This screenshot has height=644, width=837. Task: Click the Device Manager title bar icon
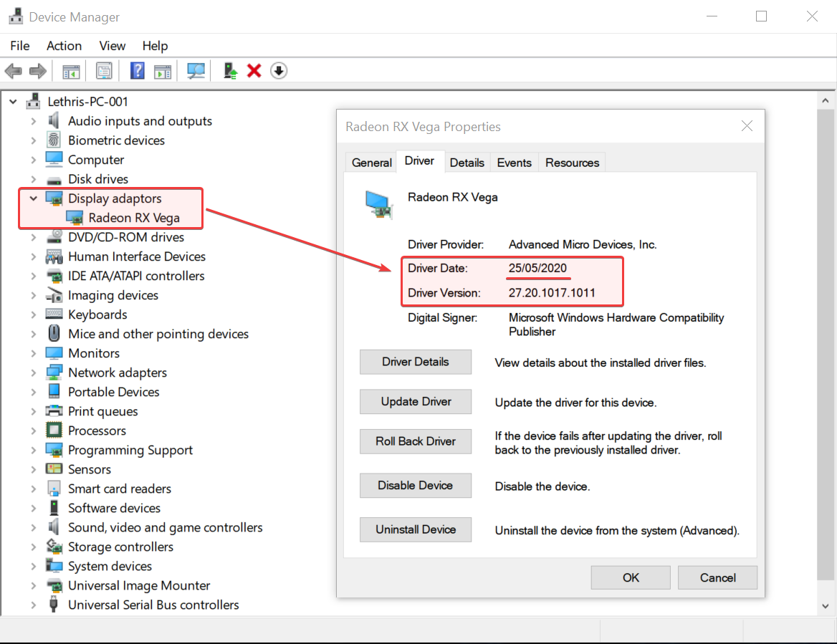coord(16,16)
